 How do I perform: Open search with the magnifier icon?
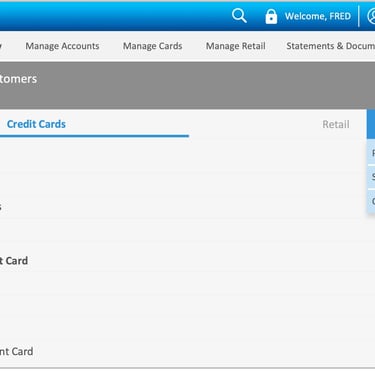(x=239, y=16)
